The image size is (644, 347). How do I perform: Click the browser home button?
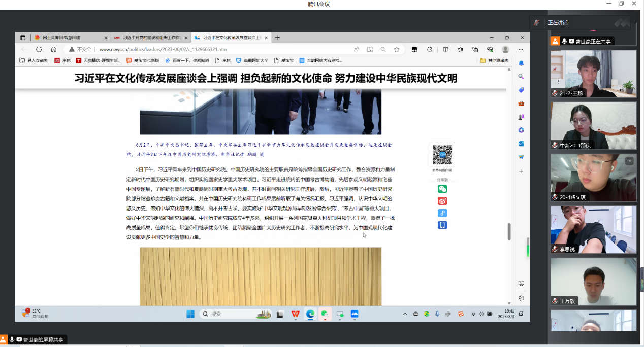(53, 49)
